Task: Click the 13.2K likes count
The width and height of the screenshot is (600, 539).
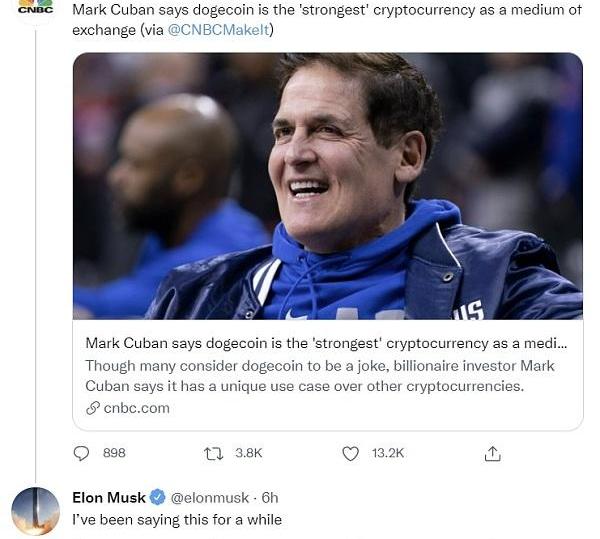Action: pyautogui.click(x=388, y=453)
